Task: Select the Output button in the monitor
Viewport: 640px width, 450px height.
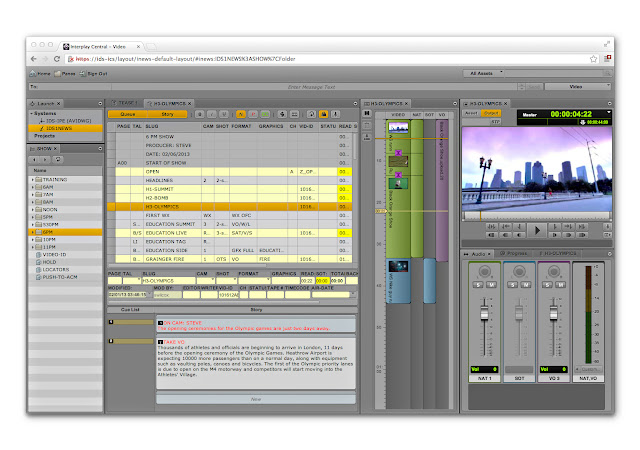Action: click(x=491, y=113)
